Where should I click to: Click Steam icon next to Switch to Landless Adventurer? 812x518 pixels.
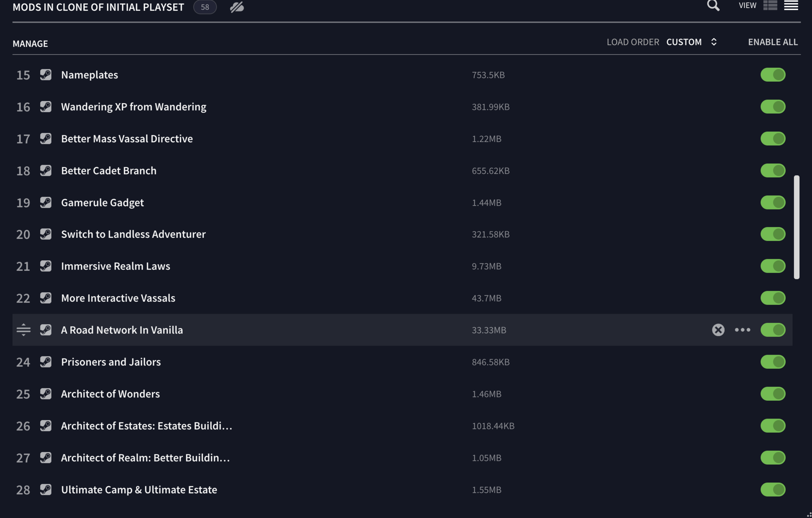click(46, 234)
